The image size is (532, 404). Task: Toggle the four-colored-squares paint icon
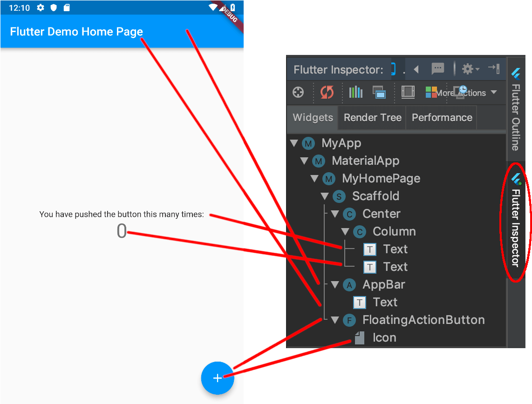431,92
